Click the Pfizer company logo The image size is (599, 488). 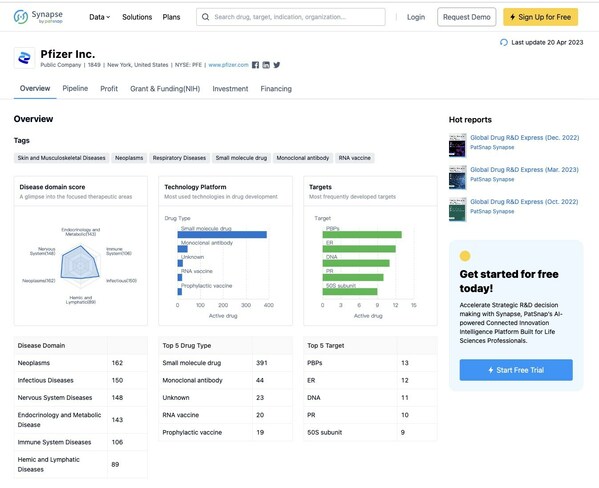(x=24, y=58)
